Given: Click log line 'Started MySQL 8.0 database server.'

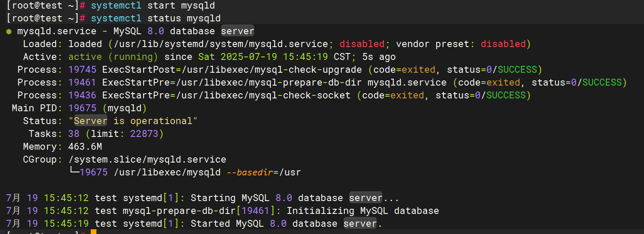Looking at the screenshot, I should coord(286,224).
